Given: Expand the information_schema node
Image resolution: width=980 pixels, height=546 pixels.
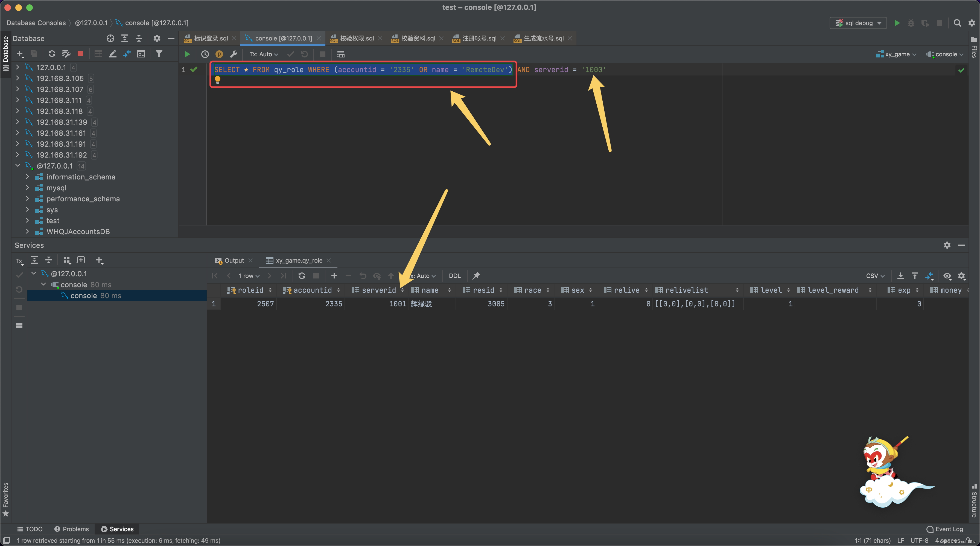Looking at the screenshot, I should tap(27, 176).
